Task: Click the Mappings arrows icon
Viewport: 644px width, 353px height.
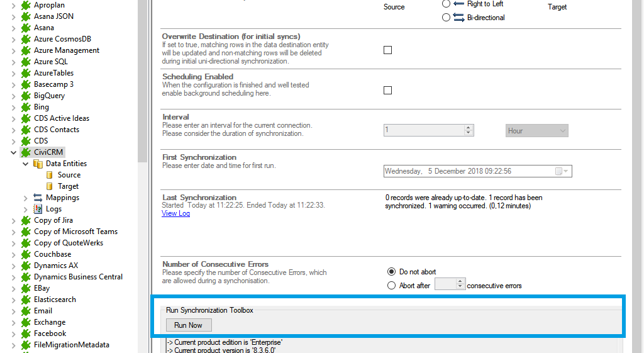Action: pyautogui.click(x=38, y=198)
